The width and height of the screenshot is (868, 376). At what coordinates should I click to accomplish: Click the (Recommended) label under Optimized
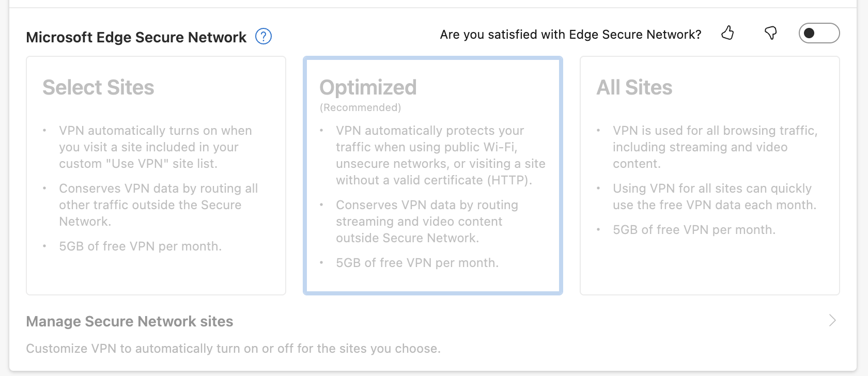click(360, 107)
